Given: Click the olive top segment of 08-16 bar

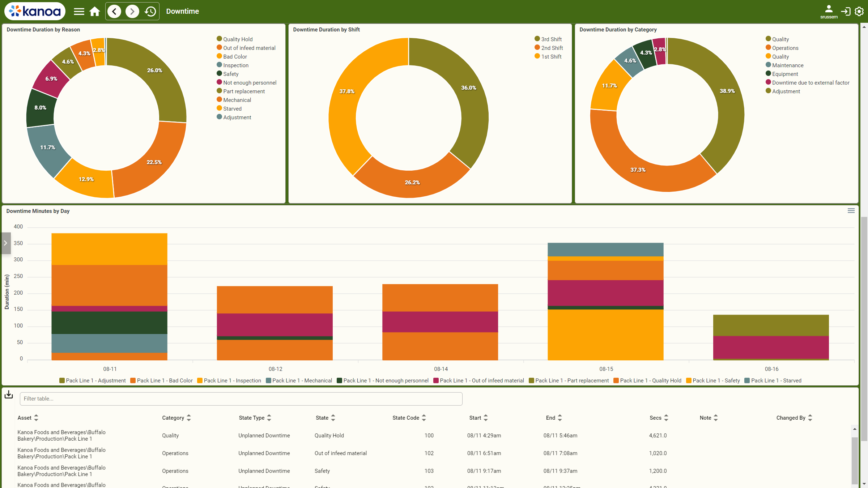Looking at the screenshot, I should [x=771, y=325].
